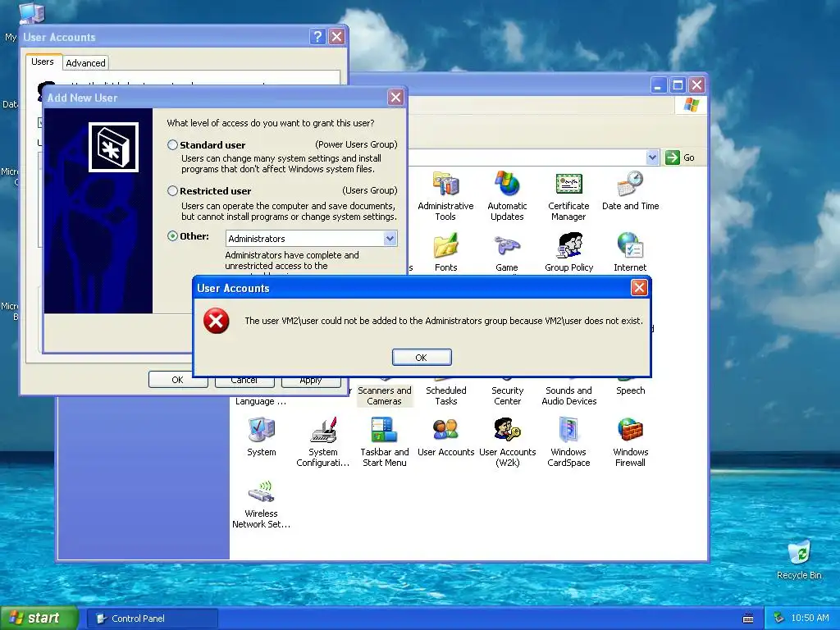Minimize the Control Panel window
The image size is (840, 630).
tap(659, 85)
